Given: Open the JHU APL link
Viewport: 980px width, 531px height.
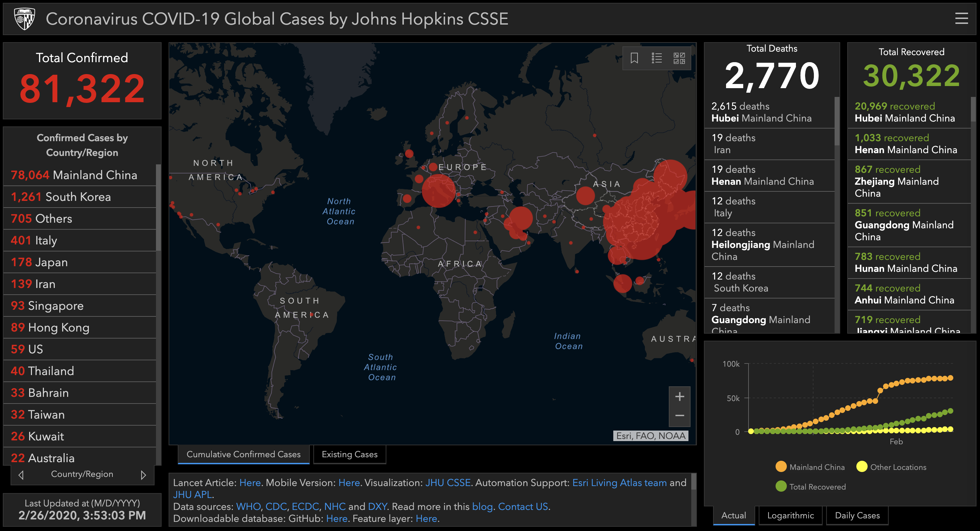Looking at the screenshot, I should [x=192, y=494].
